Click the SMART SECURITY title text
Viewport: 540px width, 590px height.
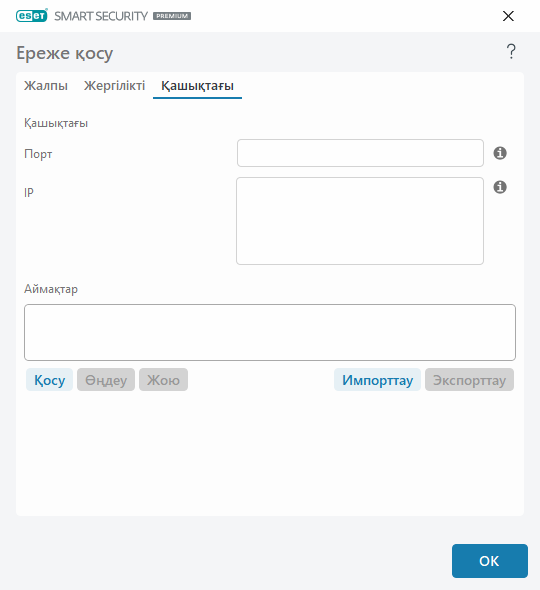point(101,16)
